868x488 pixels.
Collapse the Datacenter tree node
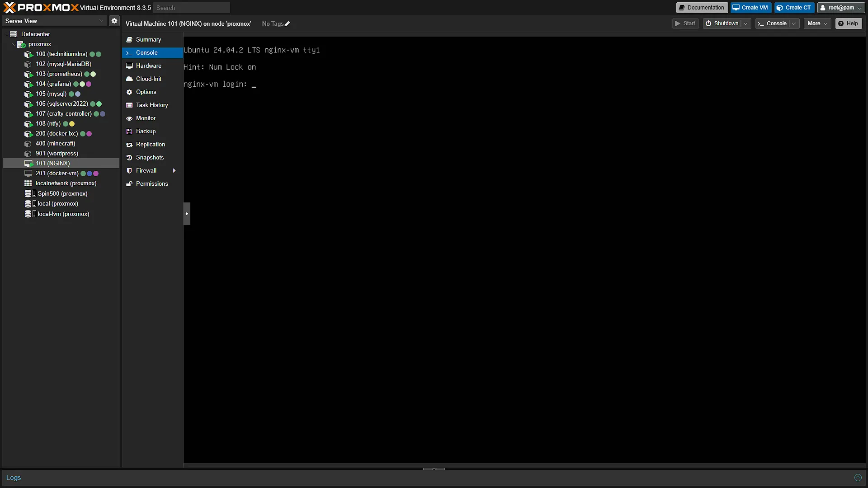pyautogui.click(x=7, y=34)
